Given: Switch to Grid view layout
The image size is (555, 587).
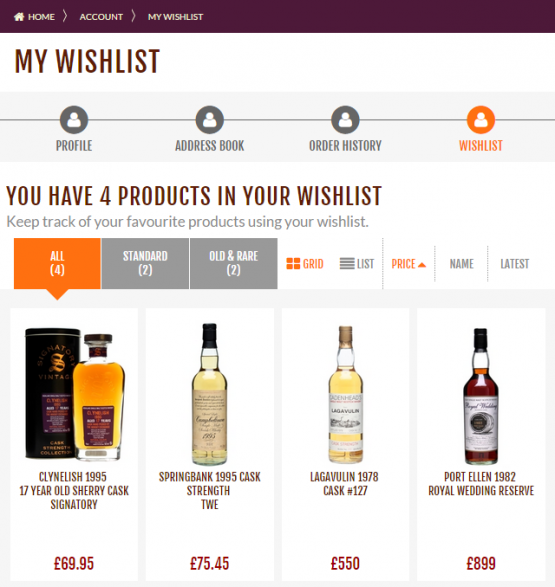Looking at the screenshot, I should [305, 264].
